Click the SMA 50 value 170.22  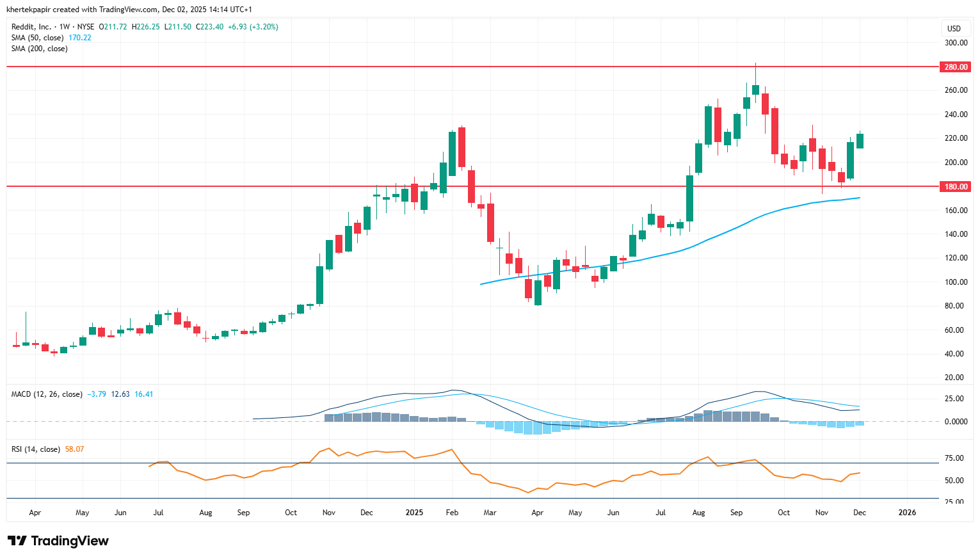pos(80,38)
